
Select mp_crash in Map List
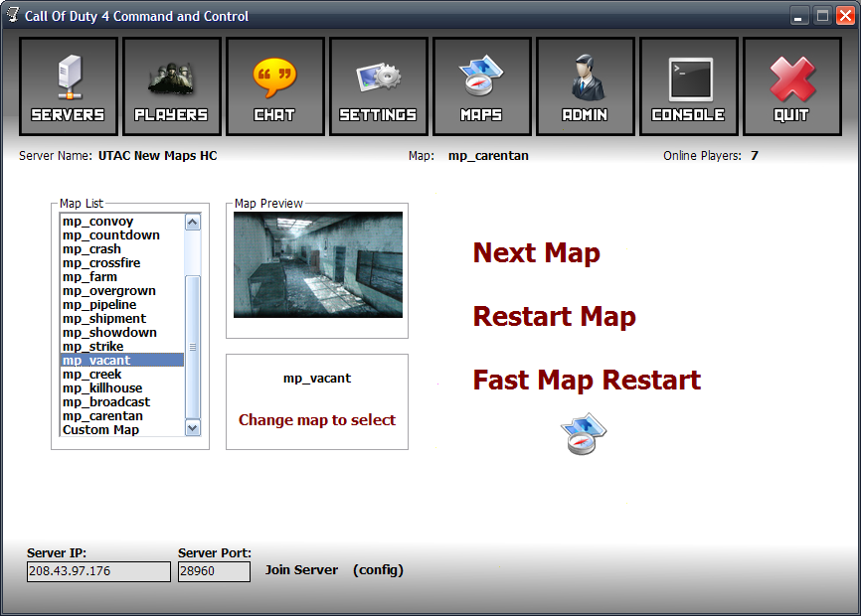tap(122, 249)
